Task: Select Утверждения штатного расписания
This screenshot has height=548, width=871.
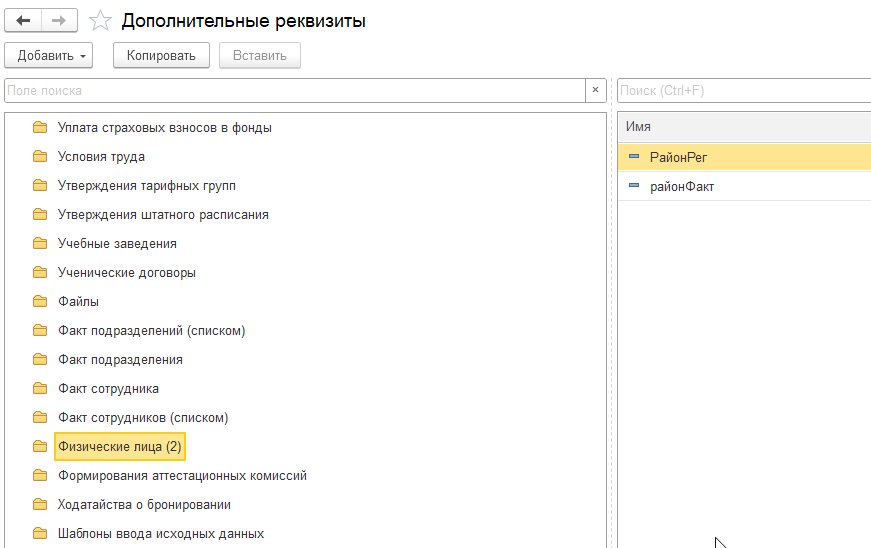Action: point(163,215)
